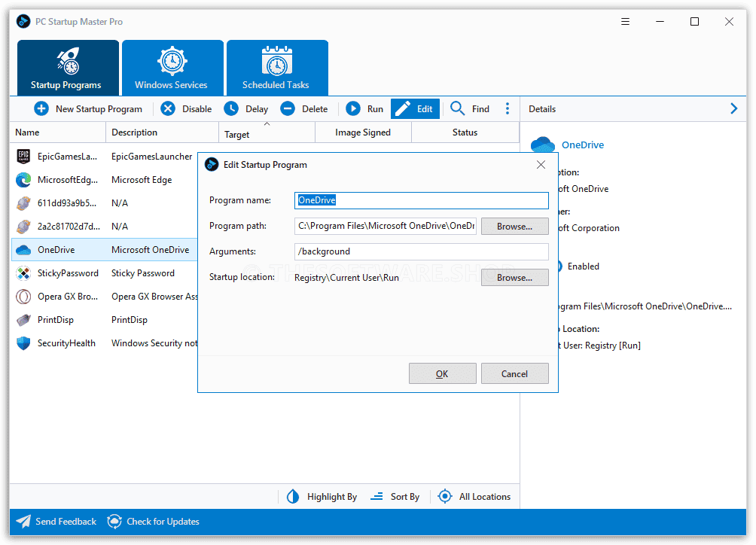Click the Highlight By half-circle icon
Viewport: 756px width, 545px height.
coord(293,497)
